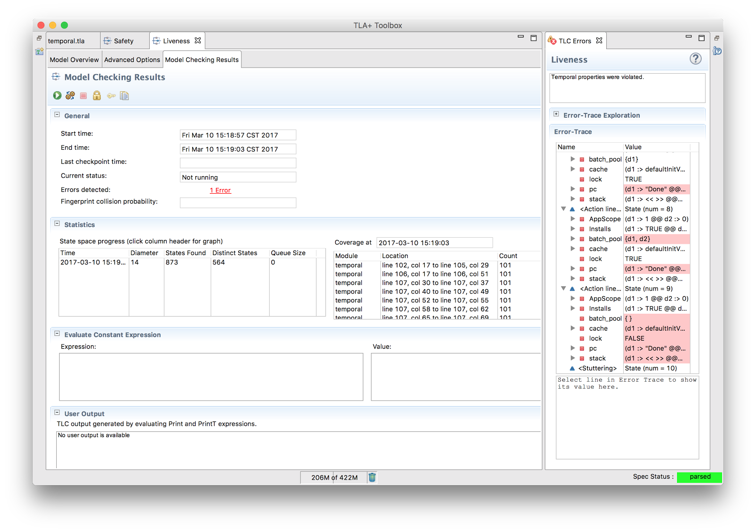Click the red variable icon beside lock FALSE
Image resolution: width=756 pixels, height=532 pixels.
point(582,339)
